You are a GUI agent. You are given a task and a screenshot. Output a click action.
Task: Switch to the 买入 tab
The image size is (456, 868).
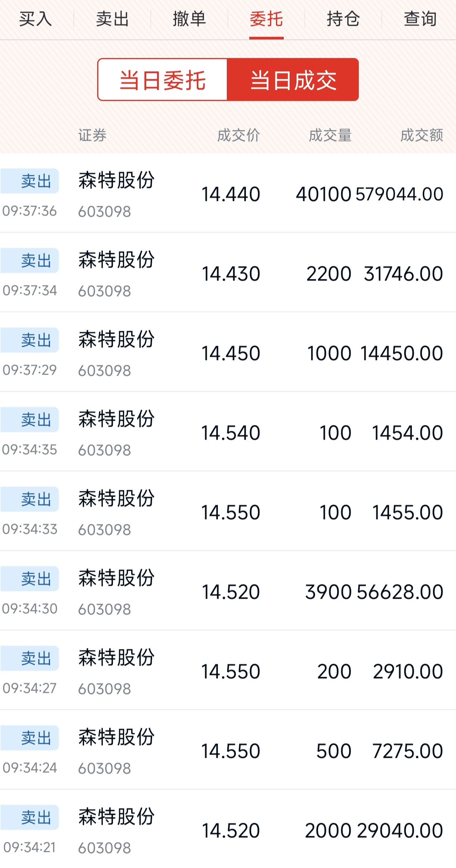36,19
